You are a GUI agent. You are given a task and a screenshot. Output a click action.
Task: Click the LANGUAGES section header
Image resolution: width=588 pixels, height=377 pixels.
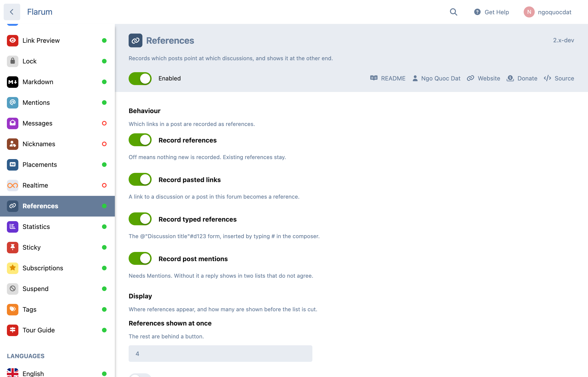tap(26, 356)
